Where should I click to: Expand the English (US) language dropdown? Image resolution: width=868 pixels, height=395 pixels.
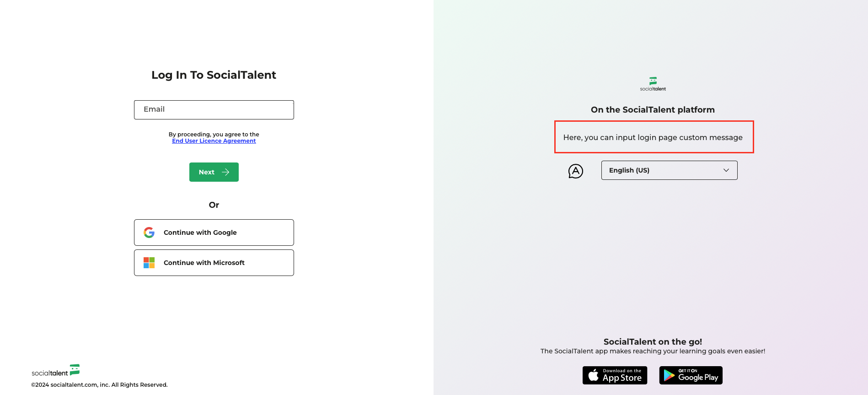(x=669, y=170)
